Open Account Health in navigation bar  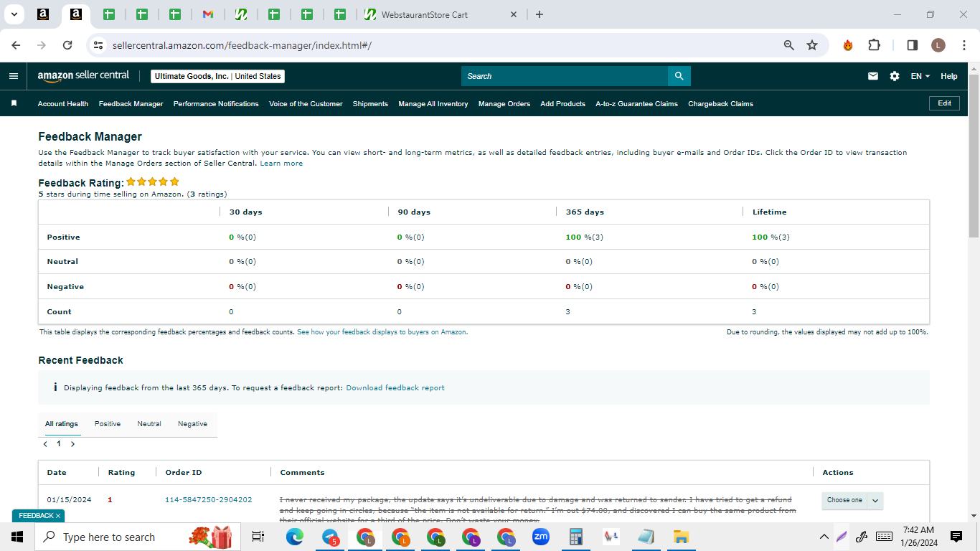pyautogui.click(x=63, y=104)
